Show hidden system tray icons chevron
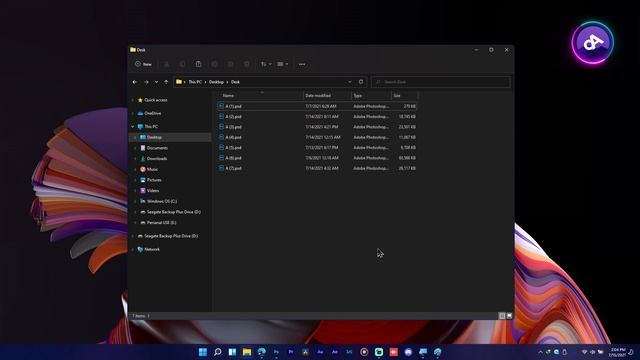Viewport: 640px width, 360px height. click(540, 352)
